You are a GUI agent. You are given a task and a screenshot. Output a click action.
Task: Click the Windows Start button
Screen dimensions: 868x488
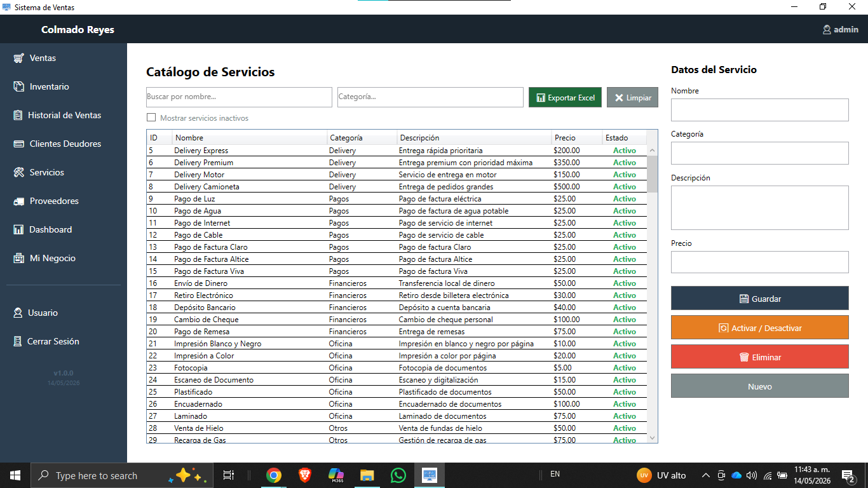pos(15,475)
